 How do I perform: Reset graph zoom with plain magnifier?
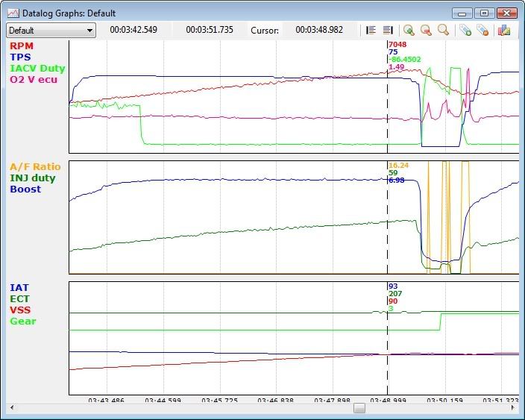coord(443,30)
